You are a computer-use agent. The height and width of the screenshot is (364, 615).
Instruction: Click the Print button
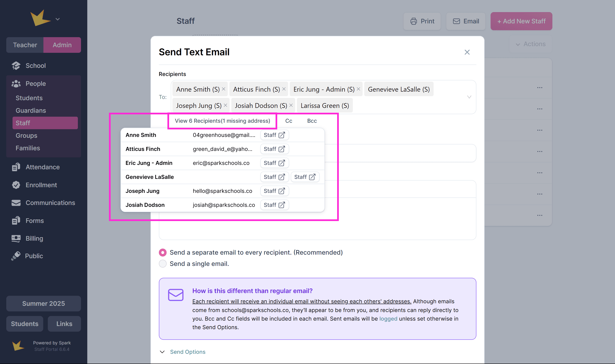pos(422,21)
